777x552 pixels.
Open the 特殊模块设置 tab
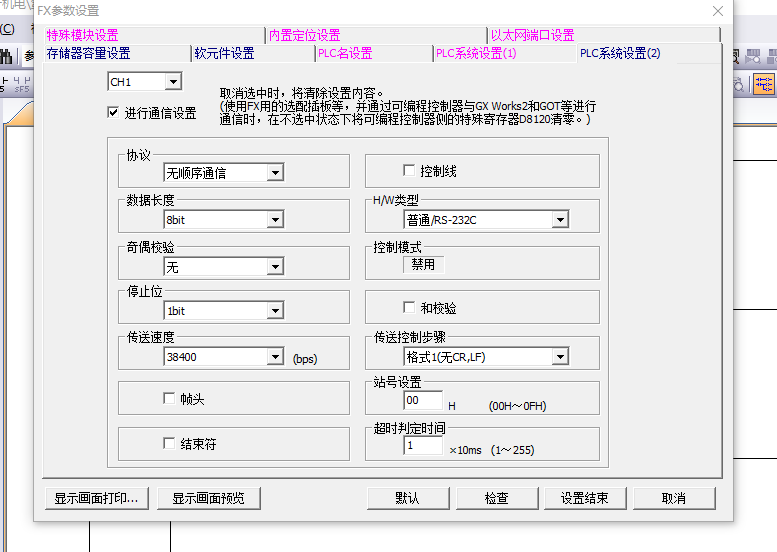point(82,36)
